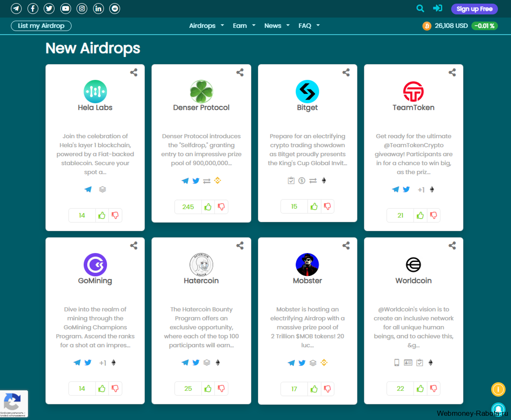
Task: Open the YouTube social icon in header
Action: (x=66, y=8)
